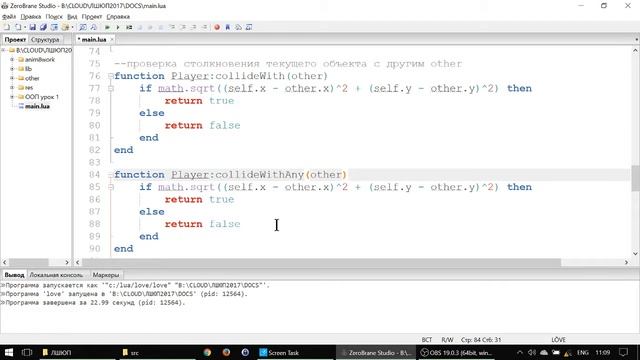Collapse code fold at line 76
Image resolution: width=640 pixels, height=360 pixels.
point(111,76)
